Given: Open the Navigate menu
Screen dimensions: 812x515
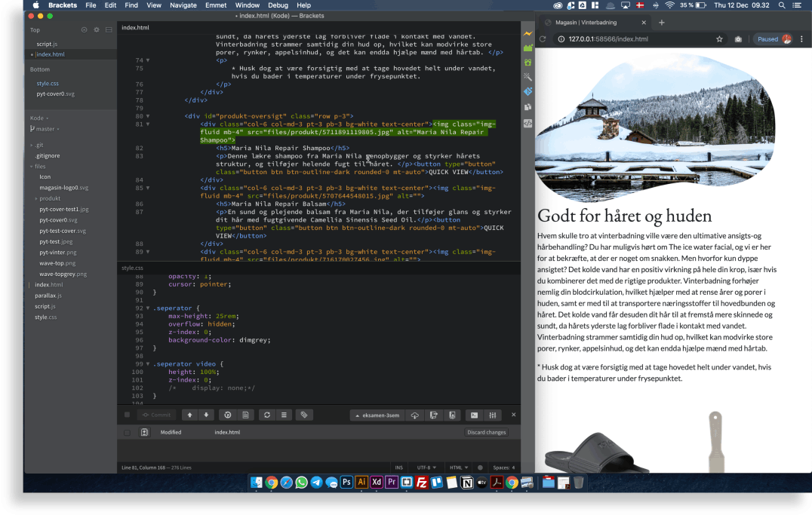Looking at the screenshot, I should (183, 5).
